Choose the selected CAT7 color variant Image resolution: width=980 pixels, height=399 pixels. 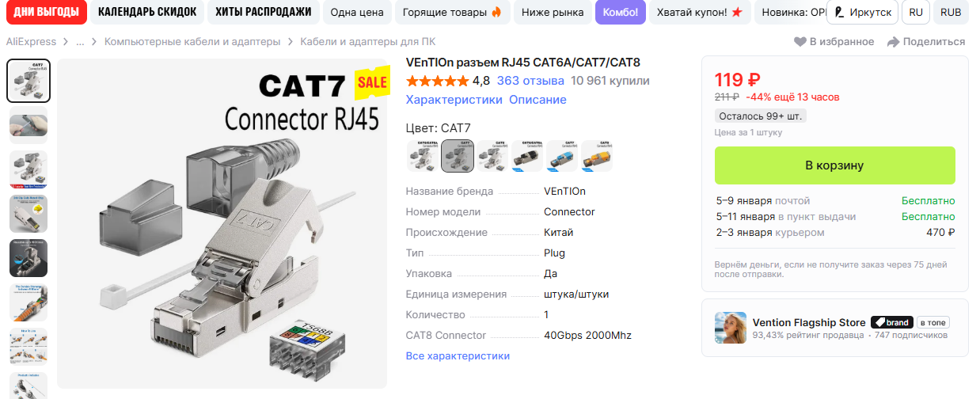pos(458,156)
